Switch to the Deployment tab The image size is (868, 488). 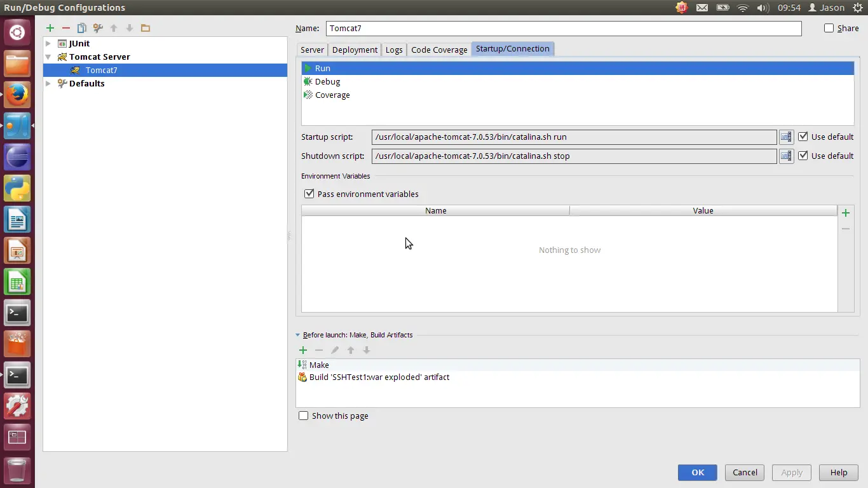(x=355, y=50)
